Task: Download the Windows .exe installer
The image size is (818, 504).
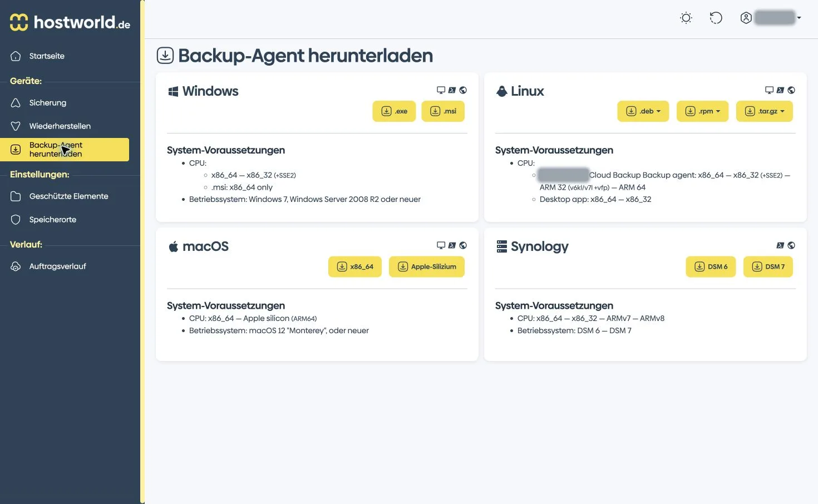Action: [394, 111]
